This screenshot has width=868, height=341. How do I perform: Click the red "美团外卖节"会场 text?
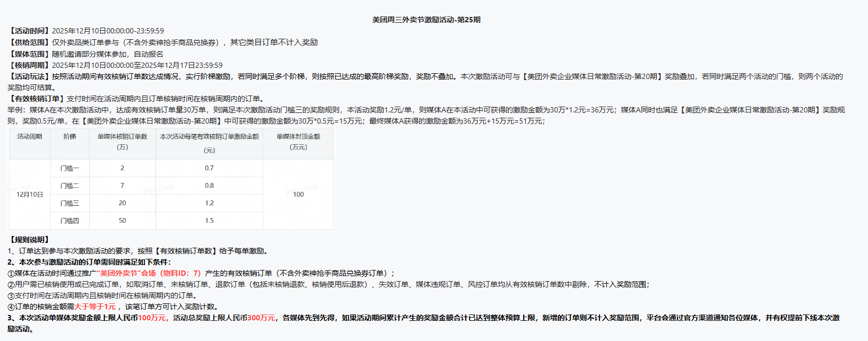tap(126, 273)
